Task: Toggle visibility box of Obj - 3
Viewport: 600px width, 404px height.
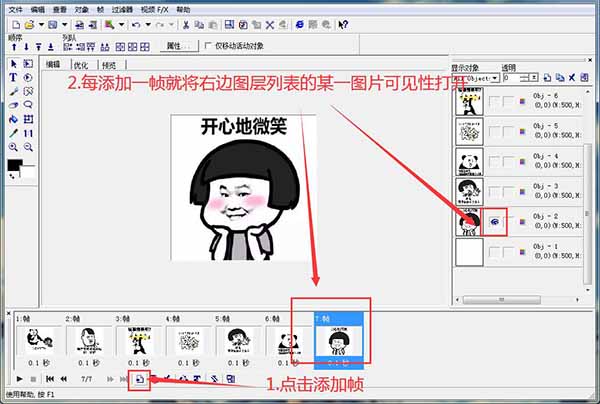Action: [495, 191]
